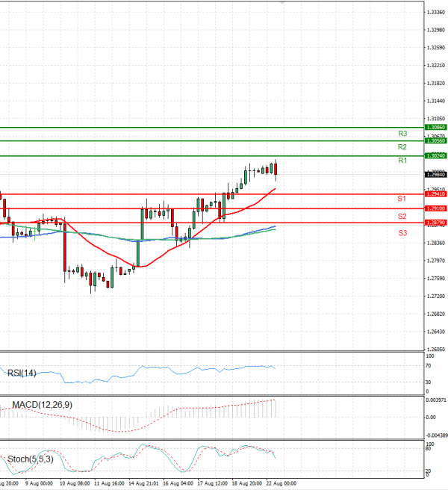The width and height of the screenshot is (448, 490).
Task: Click the 22 Aug 00:00 time label
Action: pos(281,483)
